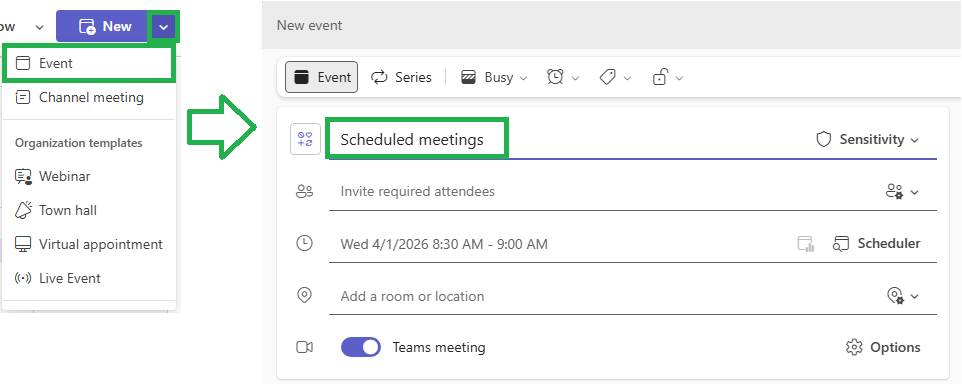Choose Channel meeting from the menu
The width and height of the screenshot is (962, 384).
[x=88, y=98]
